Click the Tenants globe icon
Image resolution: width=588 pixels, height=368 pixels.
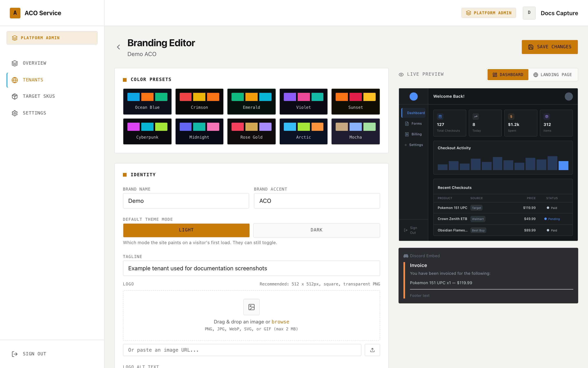coord(15,80)
